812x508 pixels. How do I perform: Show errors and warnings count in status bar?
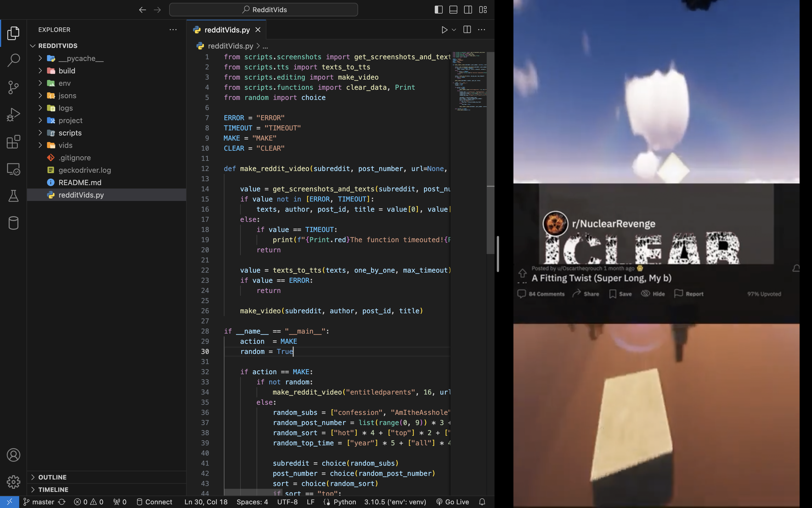pos(89,502)
